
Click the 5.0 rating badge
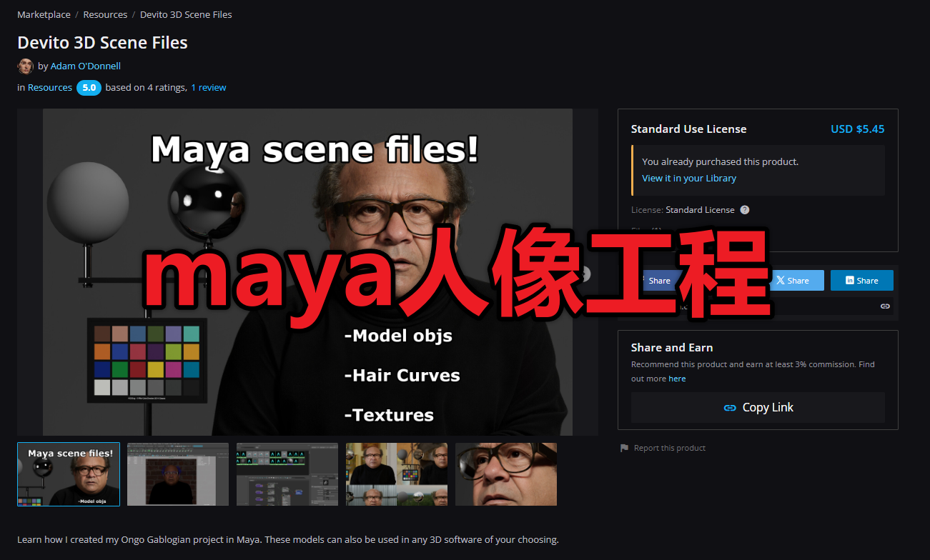[89, 88]
